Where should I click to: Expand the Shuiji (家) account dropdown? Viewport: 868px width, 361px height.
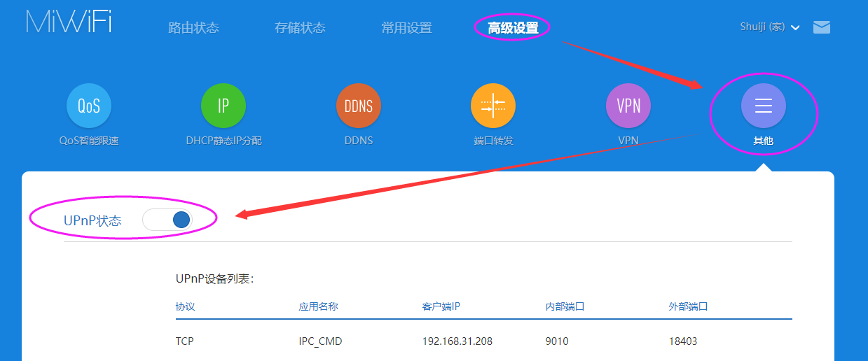[x=769, y=27]
